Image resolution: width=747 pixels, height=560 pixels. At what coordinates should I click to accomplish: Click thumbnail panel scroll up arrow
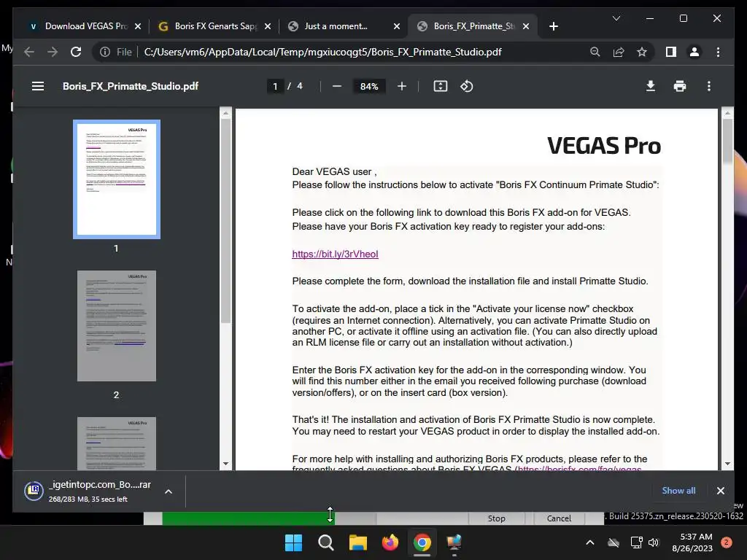click(x=225, y=113)
